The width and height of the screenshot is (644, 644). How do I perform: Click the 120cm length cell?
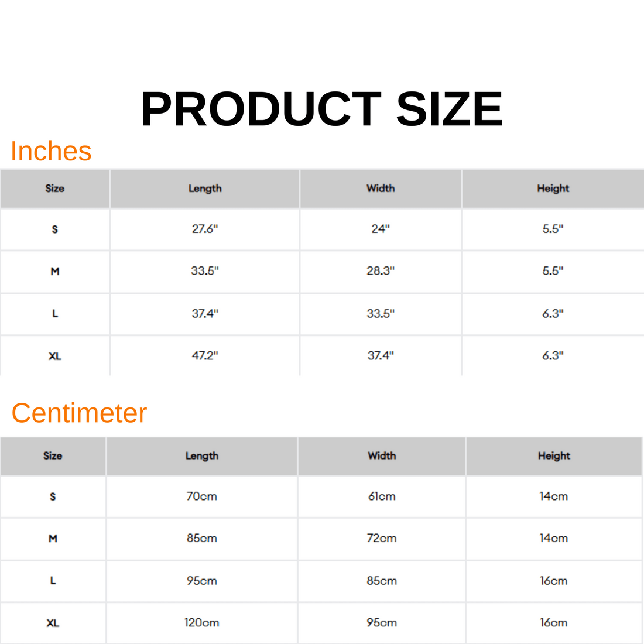(202, 623)
